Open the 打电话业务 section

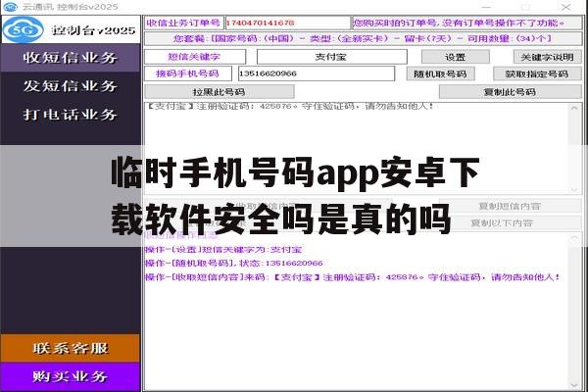click(x=71, y=115)
